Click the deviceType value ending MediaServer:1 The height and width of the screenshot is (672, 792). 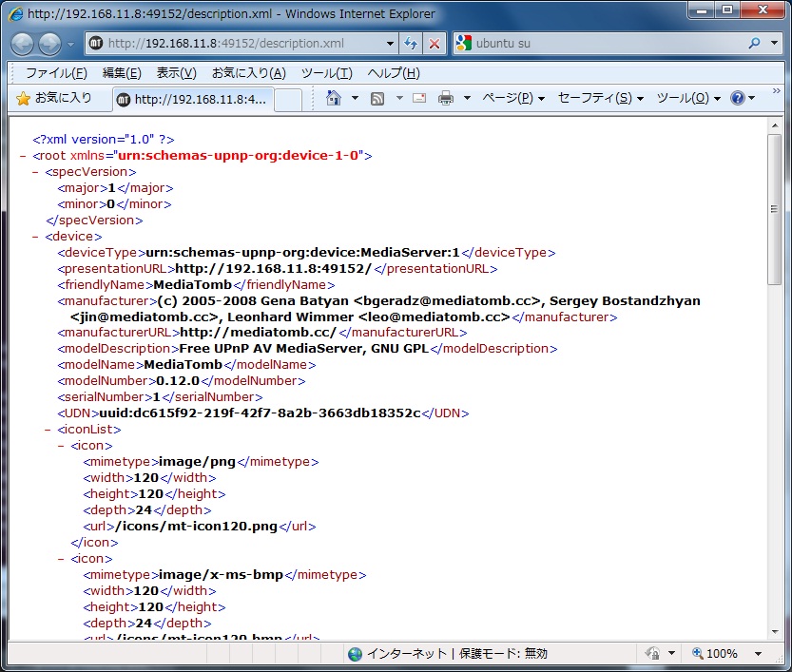(303, 253)
